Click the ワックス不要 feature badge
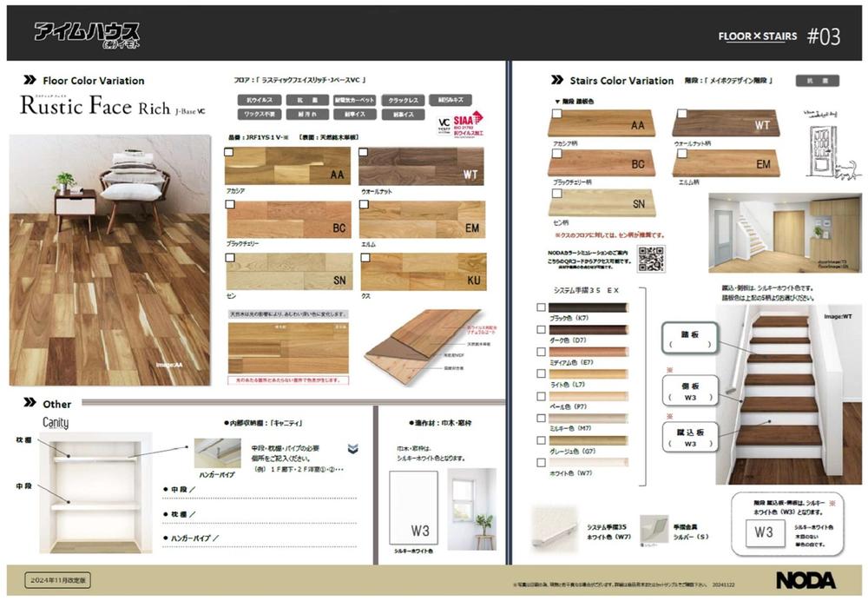 click(x=259, y=115)
